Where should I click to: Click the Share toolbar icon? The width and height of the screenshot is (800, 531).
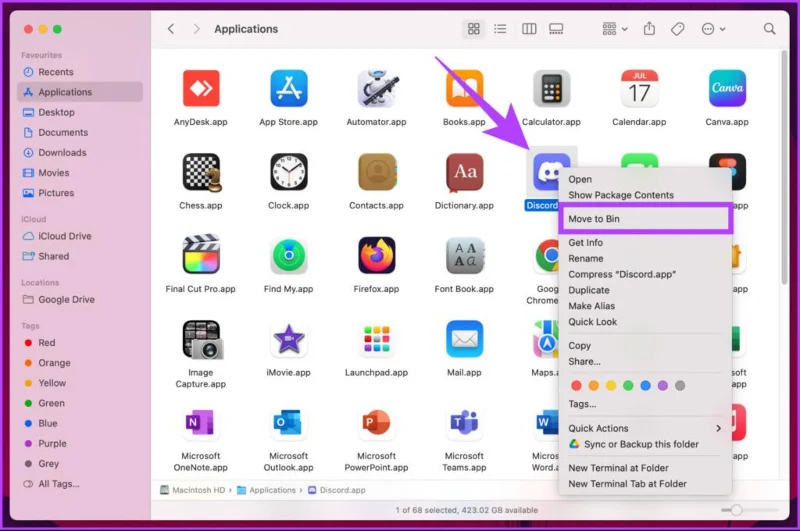coord(649,29)
